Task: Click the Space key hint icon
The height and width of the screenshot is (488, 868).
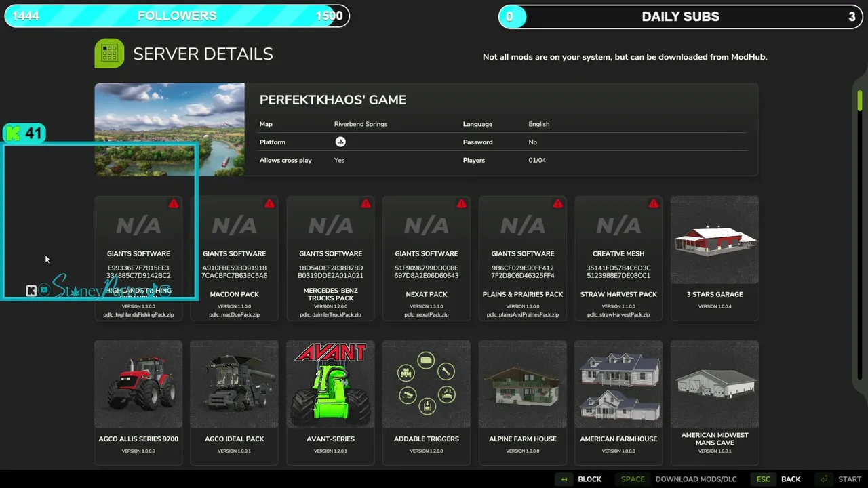Action: pyautogui.click(x=633, y=479)
